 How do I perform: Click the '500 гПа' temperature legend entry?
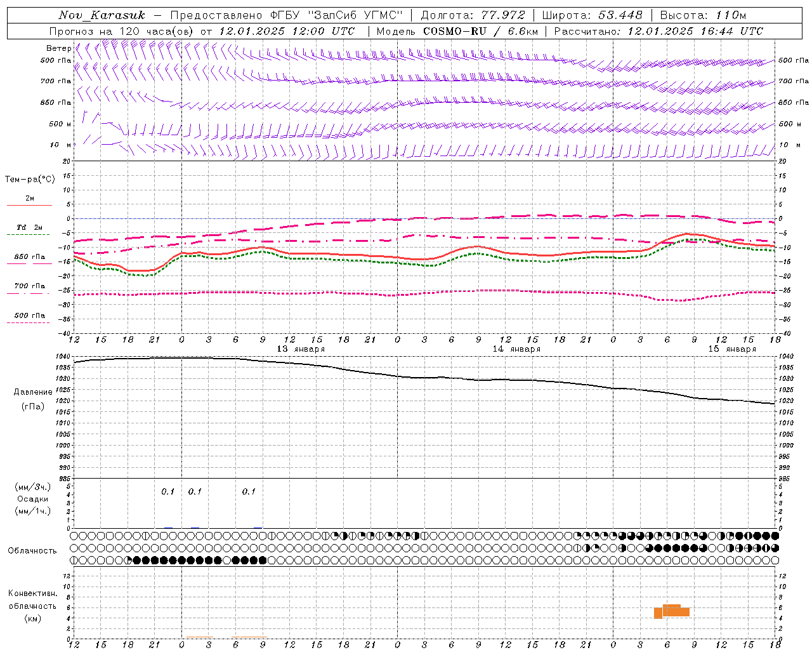30,315
